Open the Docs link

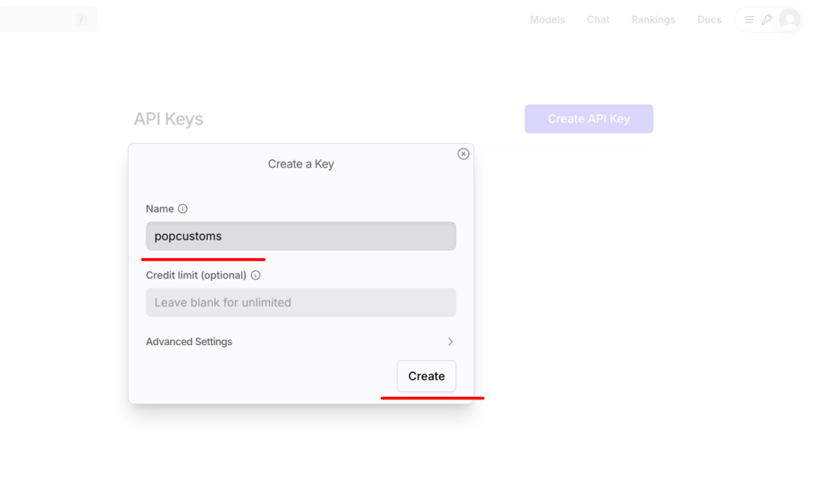pyautogui.click(x=709, y=20)
